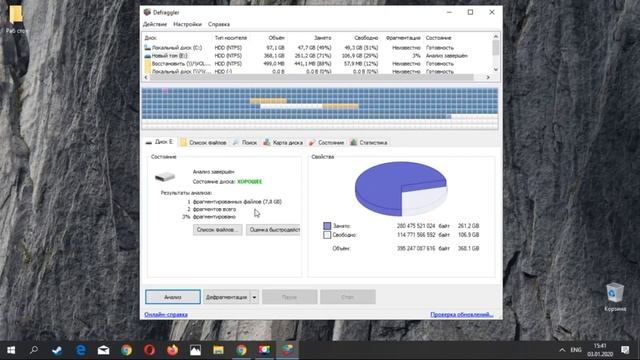This screenshot has height=360, width=640.
Task: Click the Defraggler title bar app icon
Action: click(x=147, y=12)
